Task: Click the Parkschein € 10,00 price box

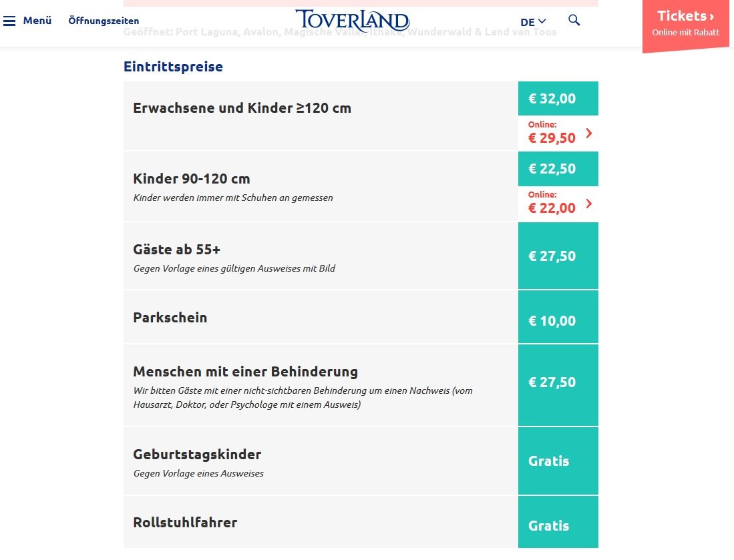Action: pos(558,317)
